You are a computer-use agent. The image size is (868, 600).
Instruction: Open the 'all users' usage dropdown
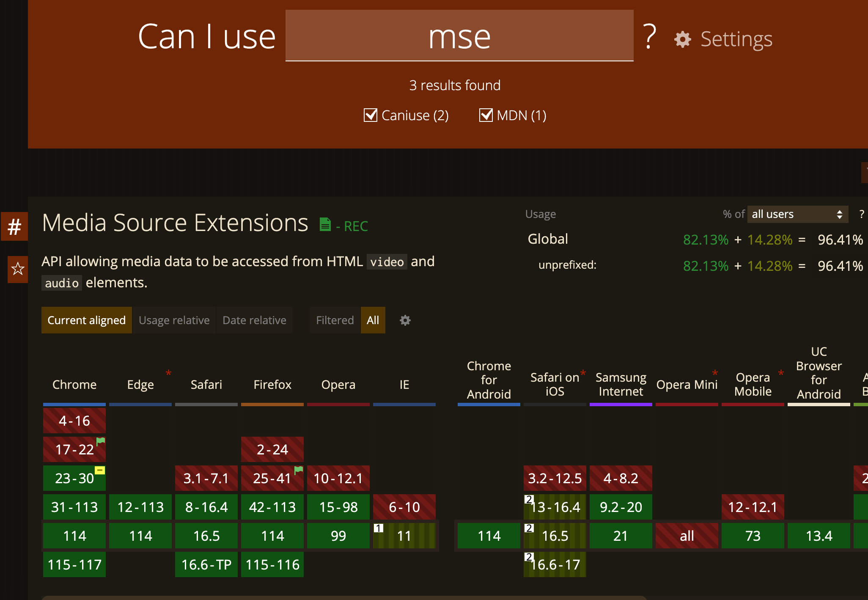tap(798, 214)
